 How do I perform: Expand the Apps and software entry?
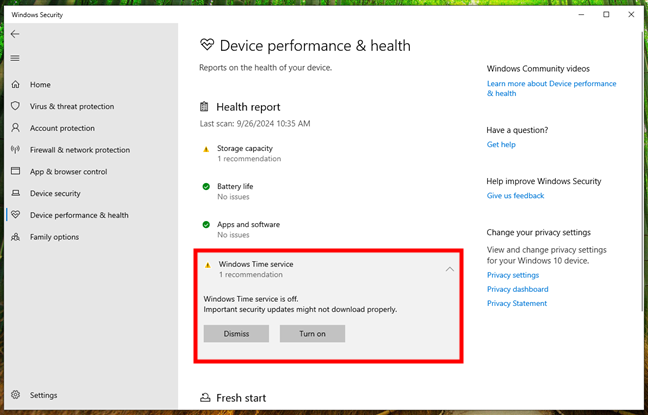point(328,229)
